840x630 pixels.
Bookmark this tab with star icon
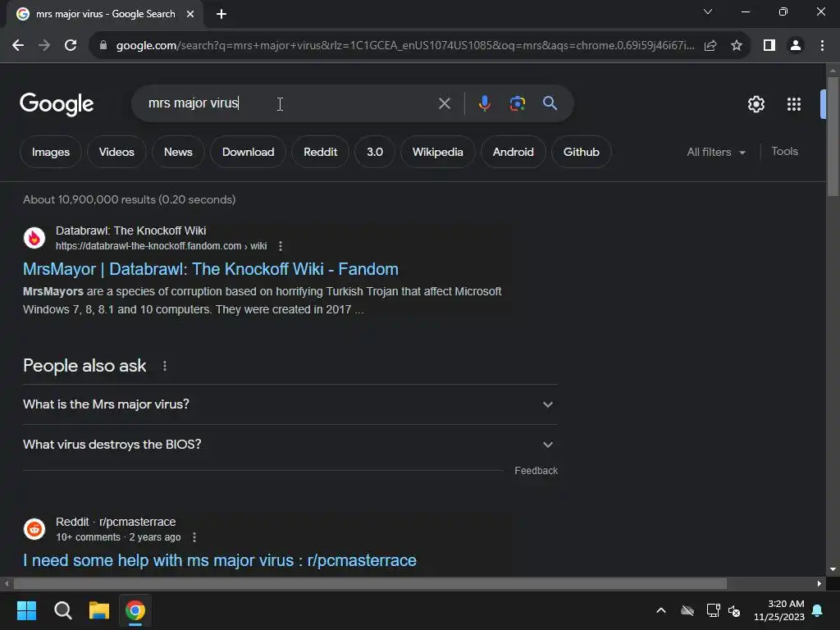737,46
